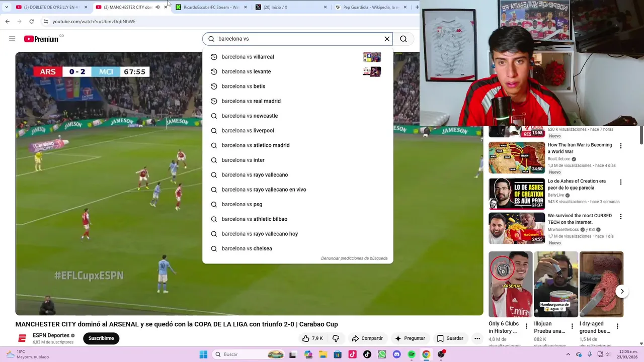Viewport: 644px width, 362px height.
Task: Click the Compartir share button
Action: (367, 338)
